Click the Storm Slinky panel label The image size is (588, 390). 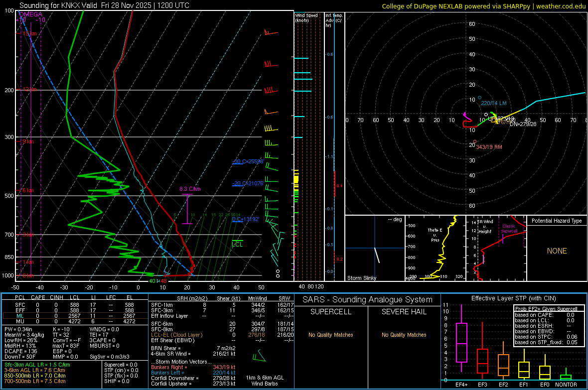point(361,278)
